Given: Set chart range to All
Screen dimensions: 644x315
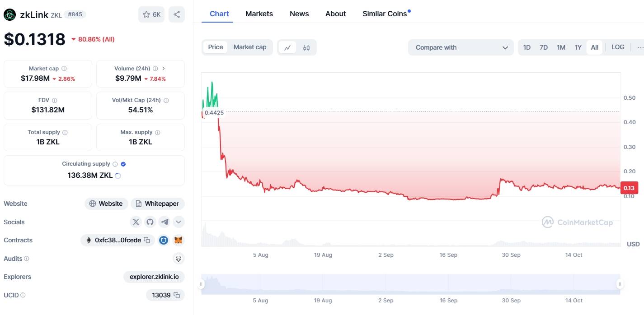Looking at the screenshot, I should pyautogui.click(x=595, y=47).
